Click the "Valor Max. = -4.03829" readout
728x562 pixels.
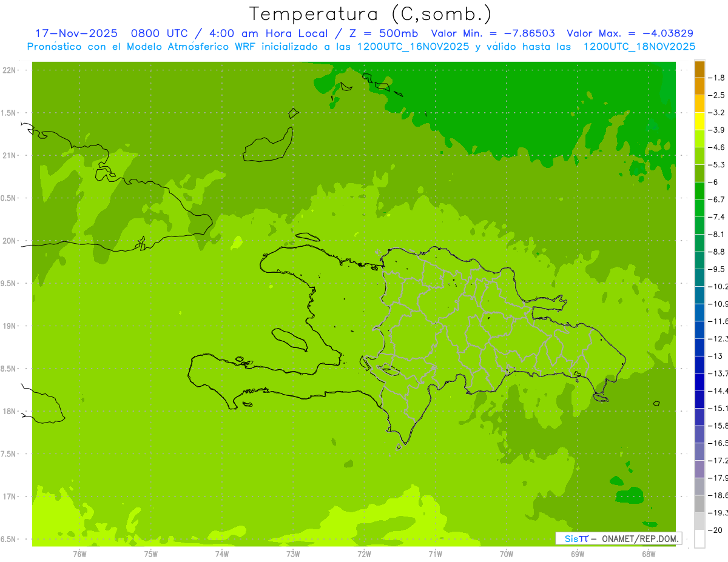tap(630, 33)
